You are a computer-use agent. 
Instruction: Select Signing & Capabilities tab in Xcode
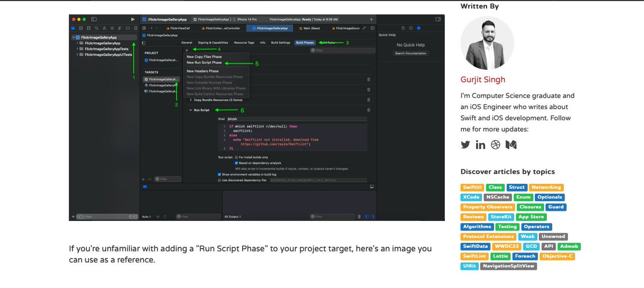pyautogui.click(x=213, y=42)
